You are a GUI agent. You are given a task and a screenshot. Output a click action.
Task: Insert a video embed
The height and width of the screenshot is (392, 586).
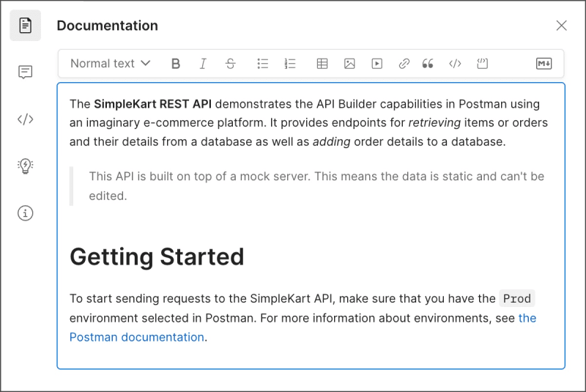pyautogui.click(x=377, y=64)
